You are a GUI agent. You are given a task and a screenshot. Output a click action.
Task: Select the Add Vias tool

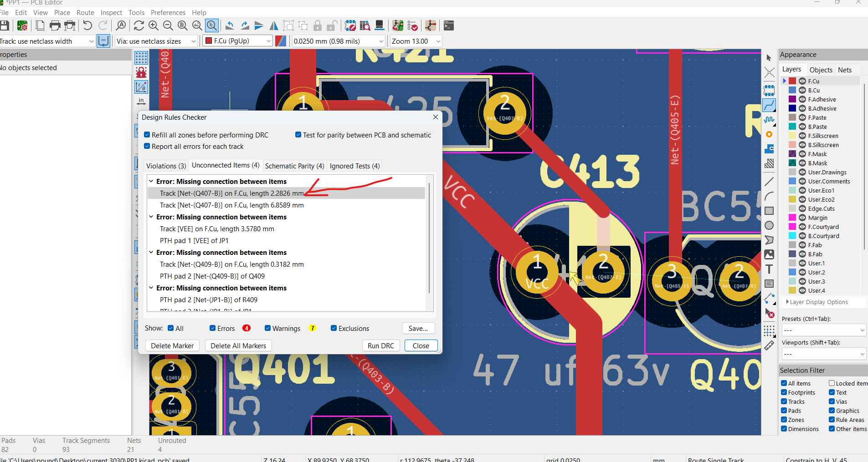769,134
